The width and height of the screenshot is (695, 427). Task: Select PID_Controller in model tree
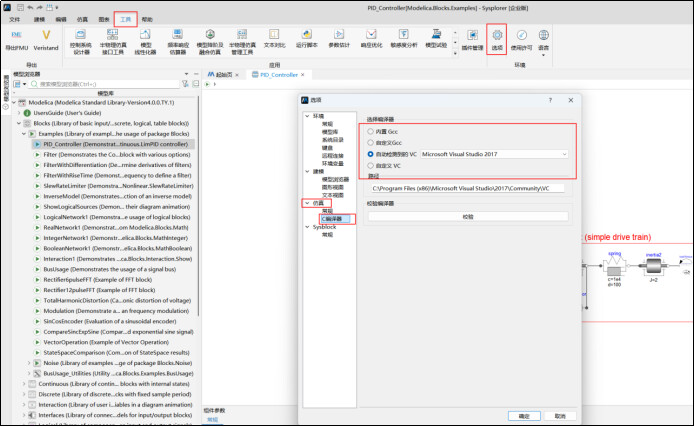(115, 144)
